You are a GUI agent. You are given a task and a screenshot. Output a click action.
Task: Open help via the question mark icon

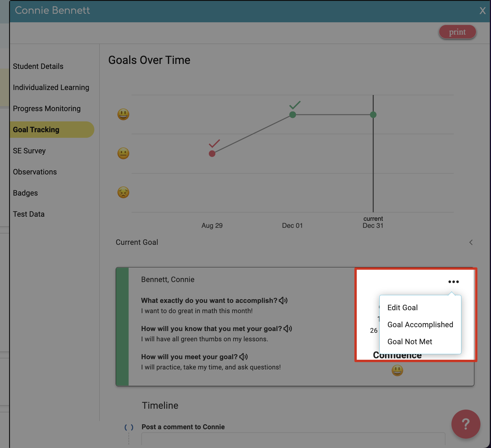click(466, 424)
